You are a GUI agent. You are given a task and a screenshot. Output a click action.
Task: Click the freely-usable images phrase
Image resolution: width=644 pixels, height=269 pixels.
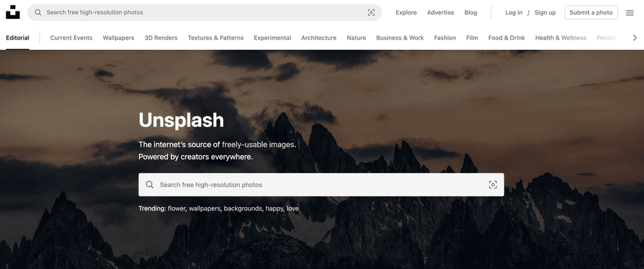click(x=258, y=144)
